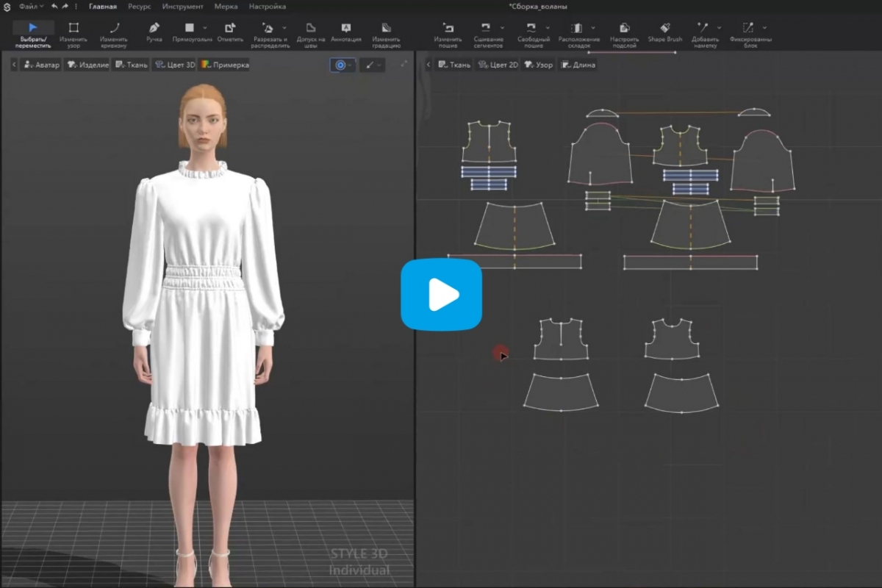This screenshot has width=882, height=588.
Task: Collapse the 2D view toolbar with left chevron
Action: [429, 65]
